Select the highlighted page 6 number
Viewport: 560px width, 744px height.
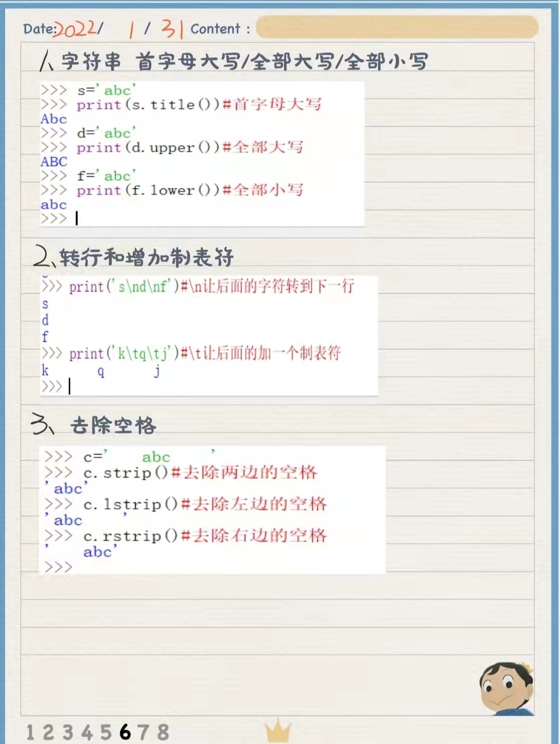point(125,732)
